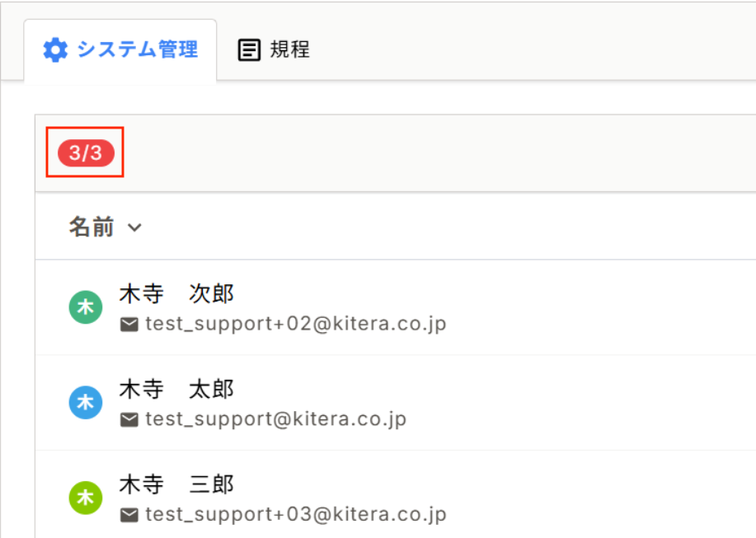The height and width of the screenshot is (538, 756).
Task: Click the document icon beside 規程
Action: [248, 50]
